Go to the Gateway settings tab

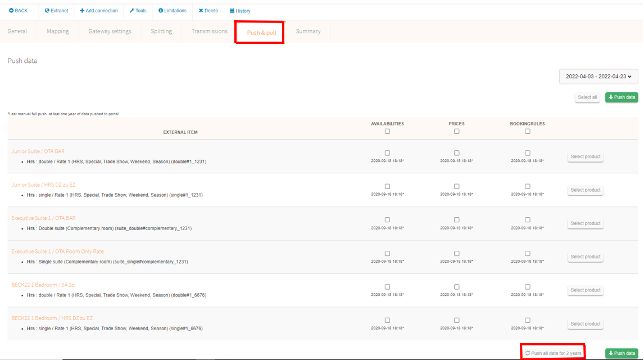tap(110, 31)
